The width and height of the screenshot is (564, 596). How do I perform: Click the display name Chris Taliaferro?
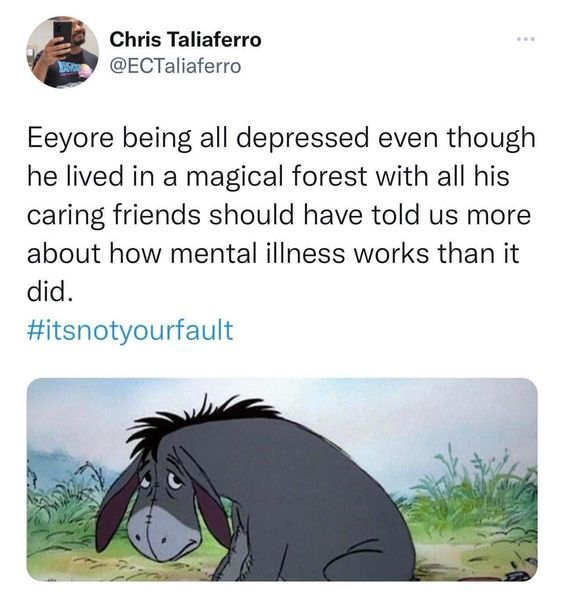(x=185, y=40)
